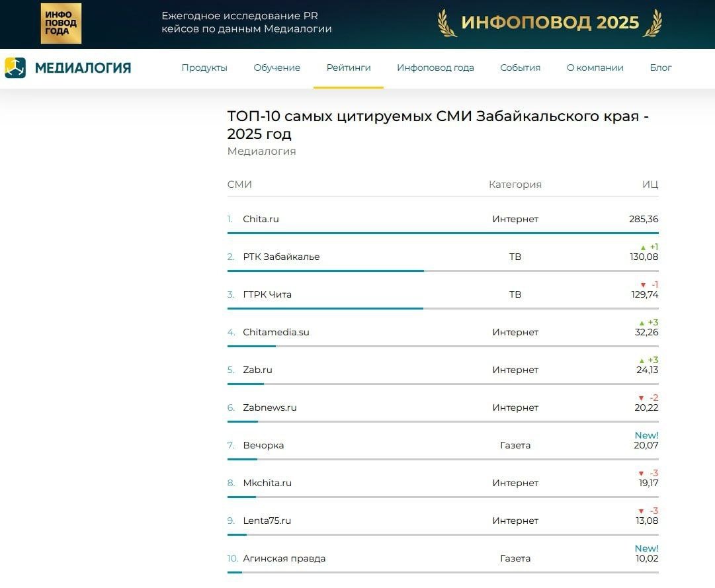Screen dimensions: 715x588
Task: Click the red -3 arrow for Lenta75.ru
Action: tap(648, 510)
